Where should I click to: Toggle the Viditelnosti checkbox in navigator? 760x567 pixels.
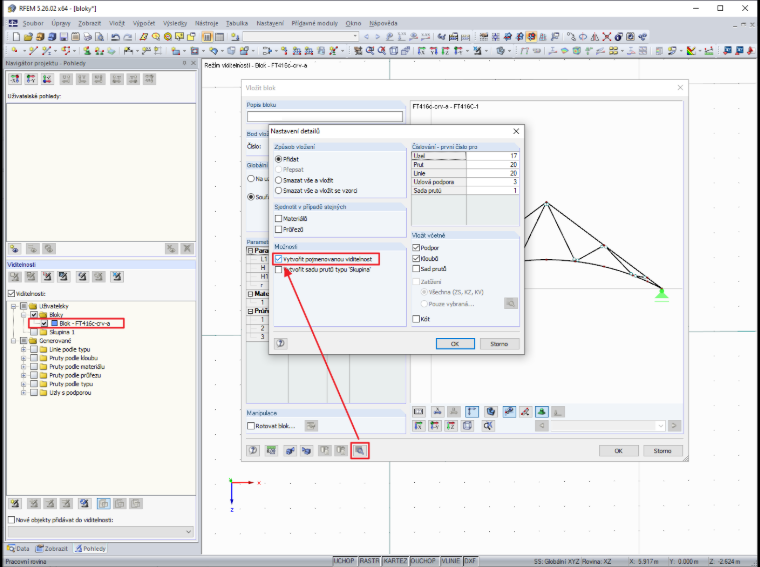[x=12, y=294]
